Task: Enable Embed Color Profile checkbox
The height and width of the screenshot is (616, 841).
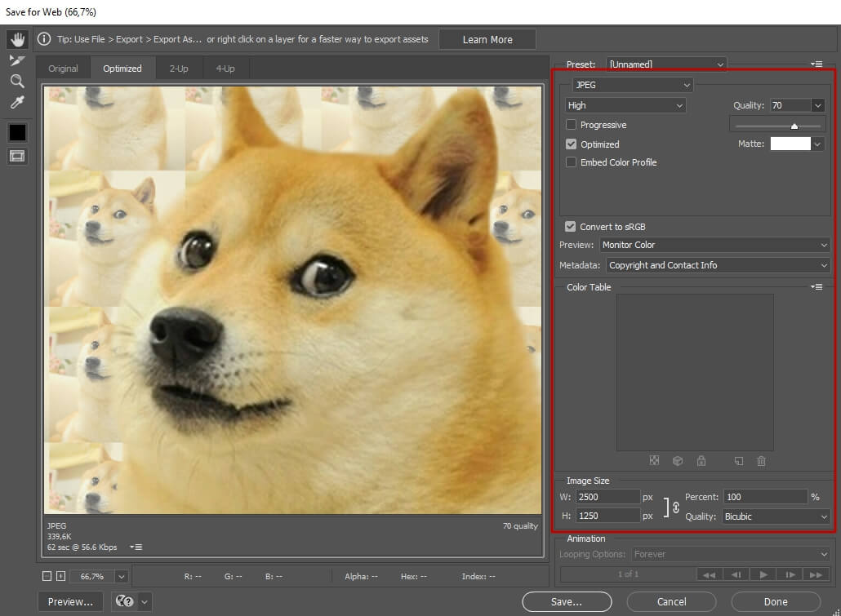Action: (x=572, y=162)
